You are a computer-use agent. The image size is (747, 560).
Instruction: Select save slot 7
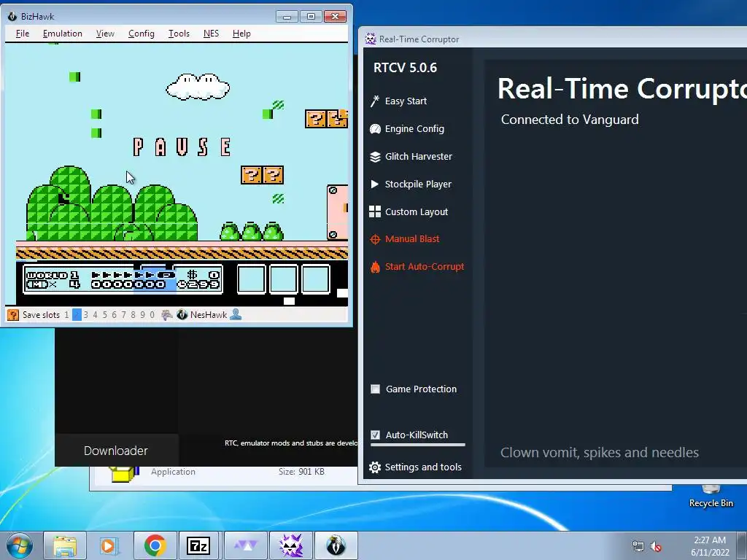[124, 315]
